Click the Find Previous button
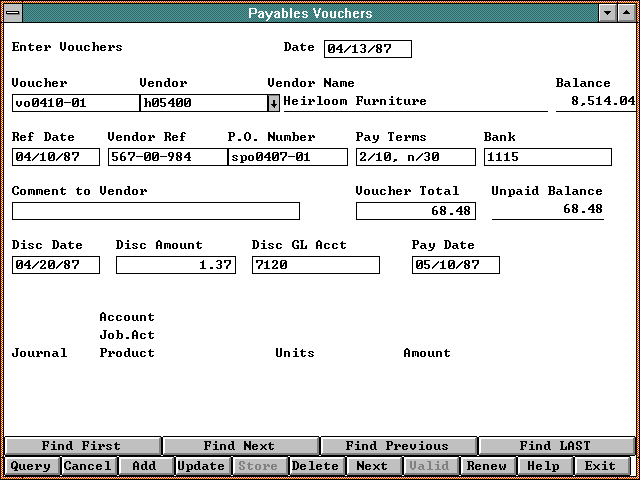Screen dimensions: 640x480 (x=398, y=446)
